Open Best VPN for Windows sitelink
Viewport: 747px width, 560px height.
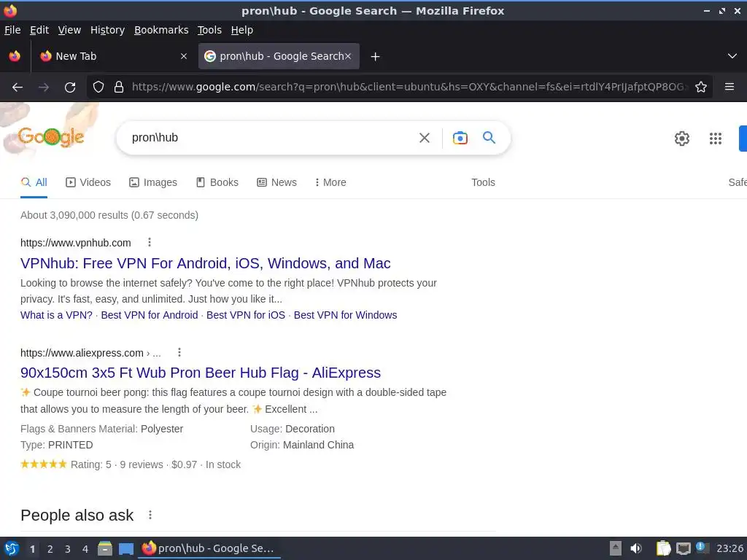345,315
